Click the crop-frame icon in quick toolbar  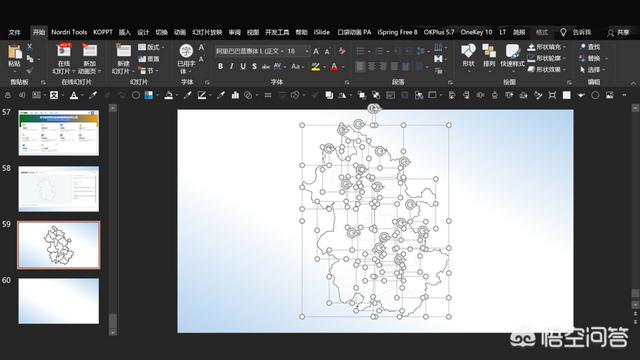click(x=552, y=95)
